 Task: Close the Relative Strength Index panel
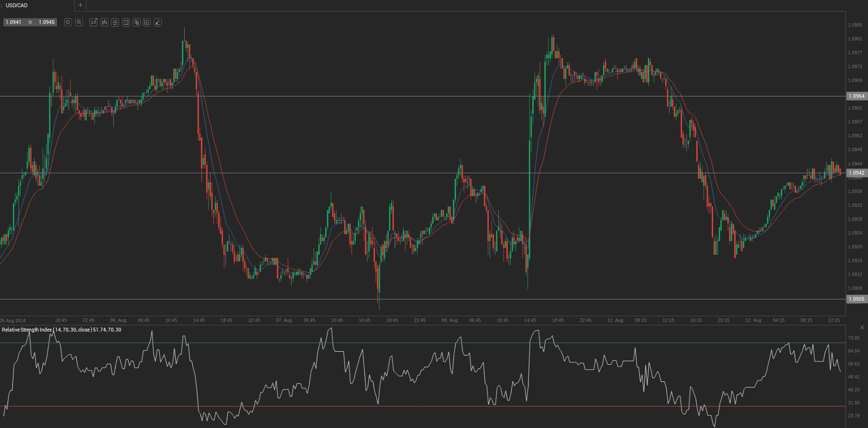tap(862, 328)
